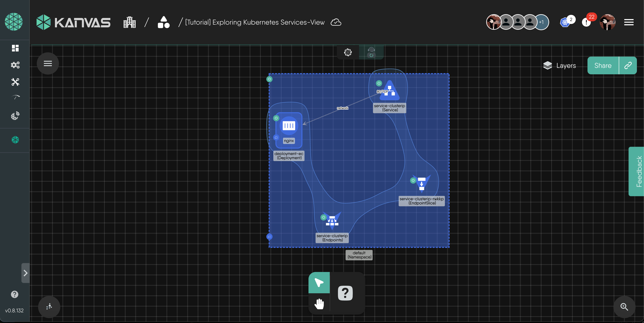Toggle the Layers panel
This screenshot has height=323, width=644.
click(560, 65)
